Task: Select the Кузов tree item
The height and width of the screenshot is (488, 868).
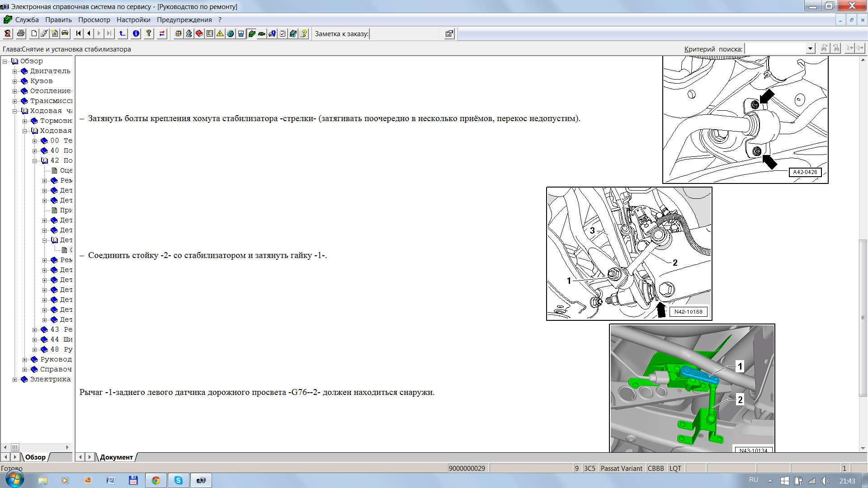Action: 41,81
